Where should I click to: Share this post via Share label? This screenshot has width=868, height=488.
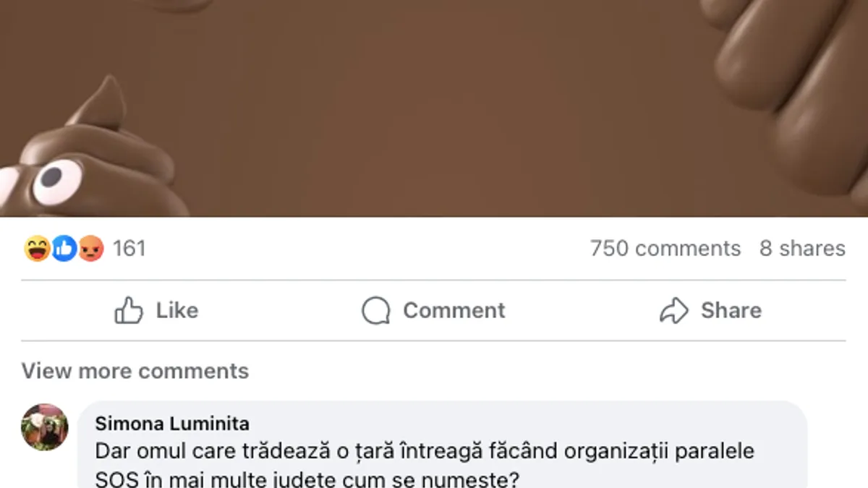pyautogui.click(x=731, y=310)
